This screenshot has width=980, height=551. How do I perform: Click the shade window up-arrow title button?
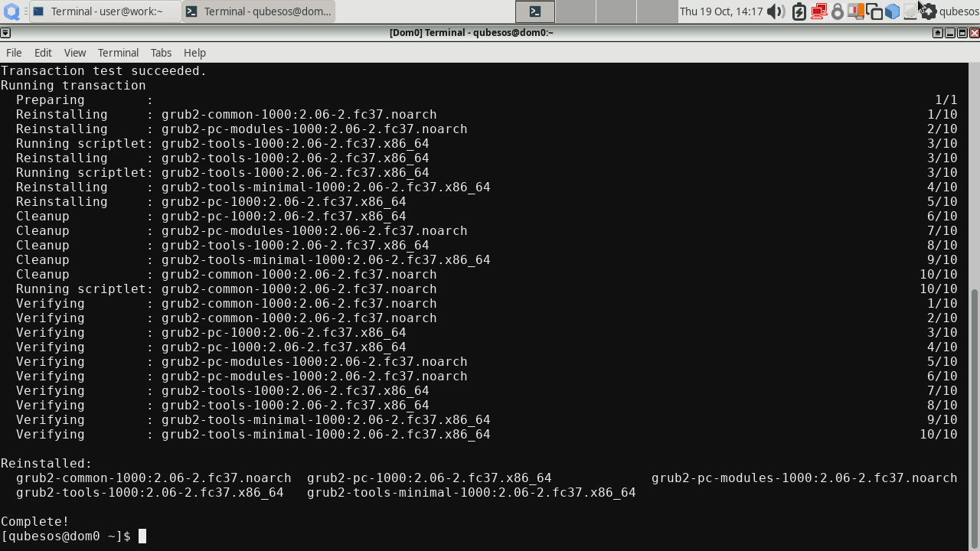[x=937, y=33]
